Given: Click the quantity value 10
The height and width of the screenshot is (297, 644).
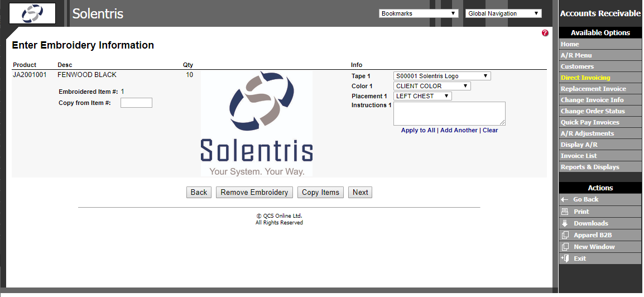Looking at the screenshot, I should click(x=189, y=75).
